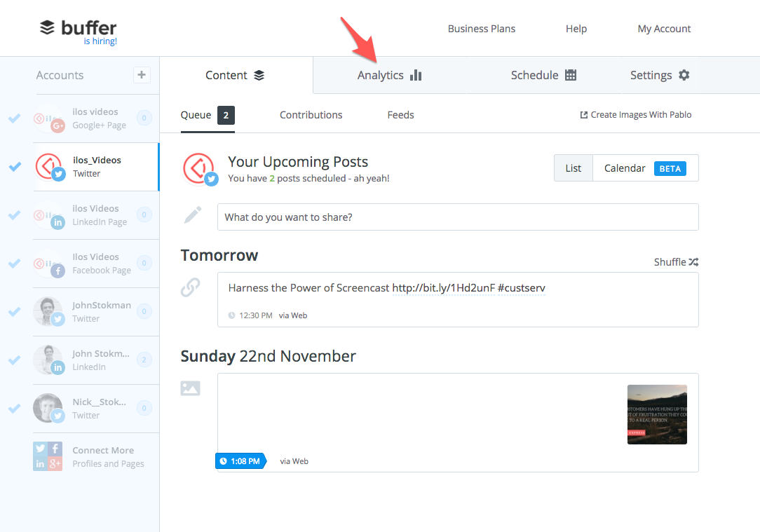Click the external link icon for Pablo
This screenshot has height=532, width=760.
(584, 115)
